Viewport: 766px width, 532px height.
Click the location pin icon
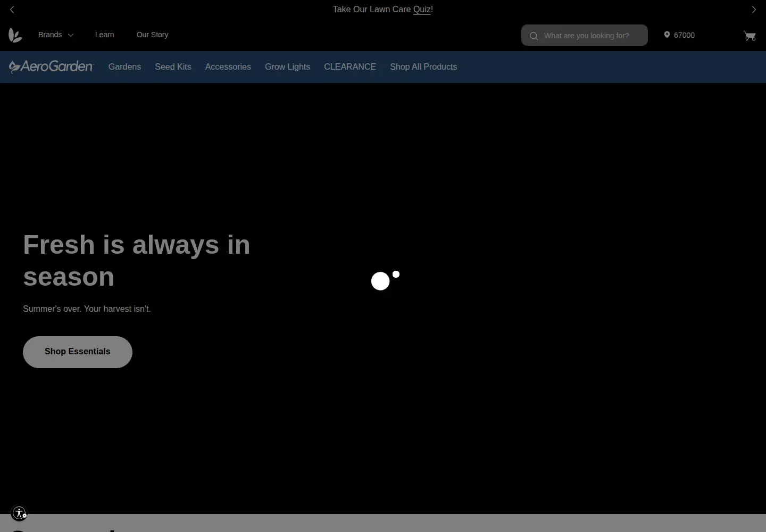[x=667, y=35]
